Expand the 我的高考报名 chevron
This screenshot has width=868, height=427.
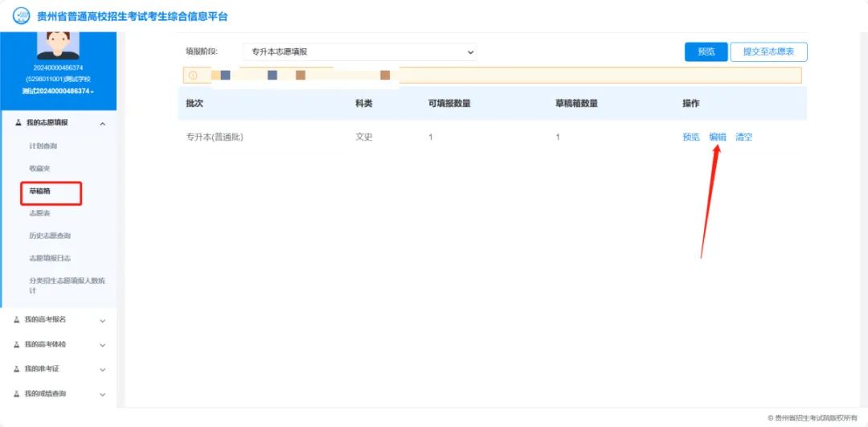(x=102, y=321)
